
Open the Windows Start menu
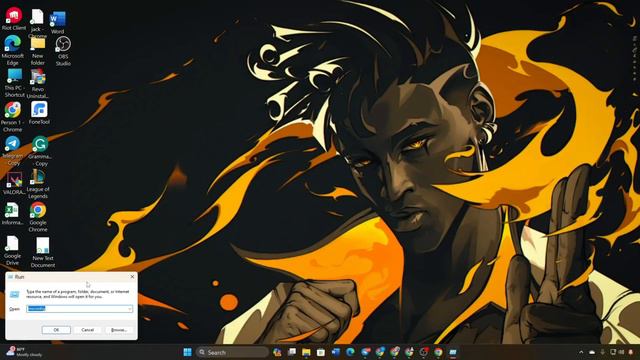pyautogui.click(x=187, y=352)
